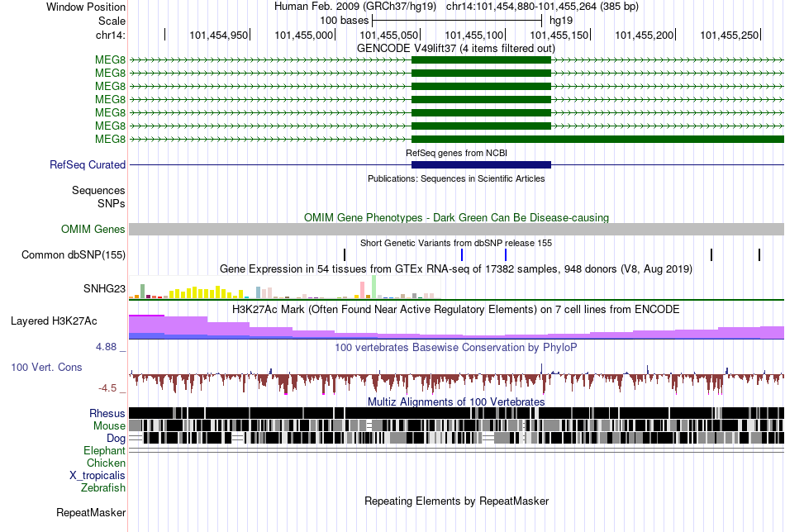Click the MEG8 exon extending to right edge
The height and width of the screenshot is (532, 785).
point(597,139)
